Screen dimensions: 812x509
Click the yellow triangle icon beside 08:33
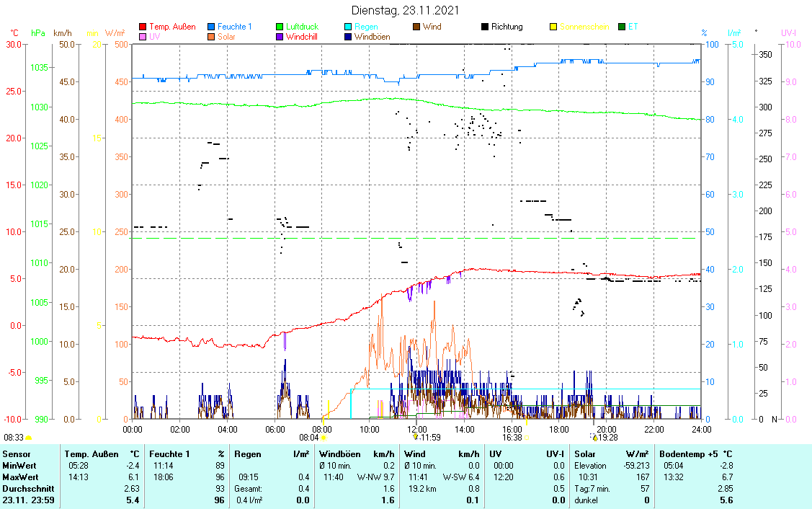pos(29,437)
